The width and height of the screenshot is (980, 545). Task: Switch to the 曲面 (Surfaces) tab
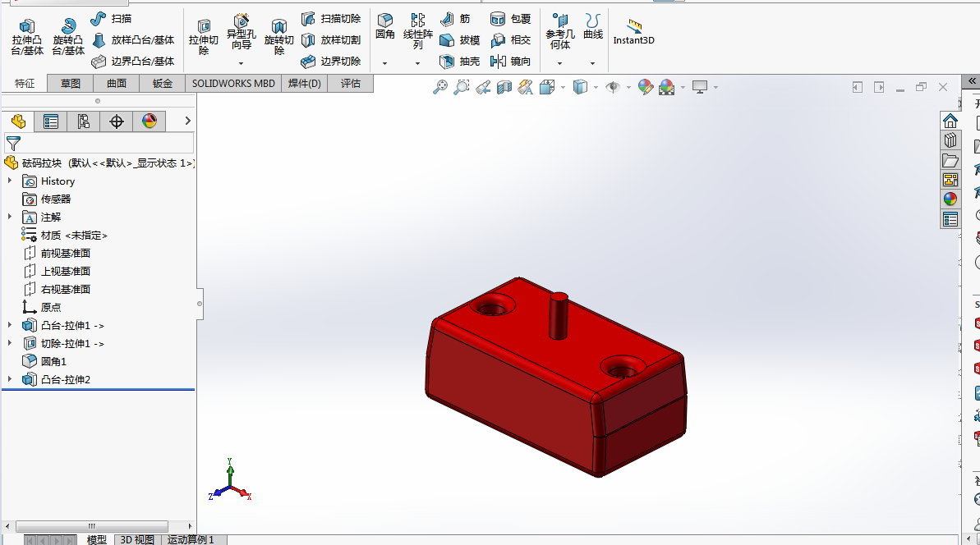(x=117, y=84)
